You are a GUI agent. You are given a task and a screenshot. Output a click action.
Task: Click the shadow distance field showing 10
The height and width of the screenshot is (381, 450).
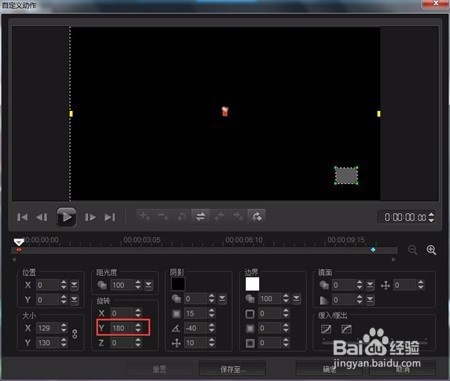point(196,343)
